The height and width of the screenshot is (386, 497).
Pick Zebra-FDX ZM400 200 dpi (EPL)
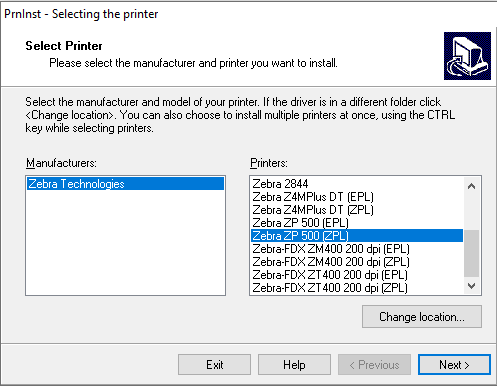[x=357, y=249]
